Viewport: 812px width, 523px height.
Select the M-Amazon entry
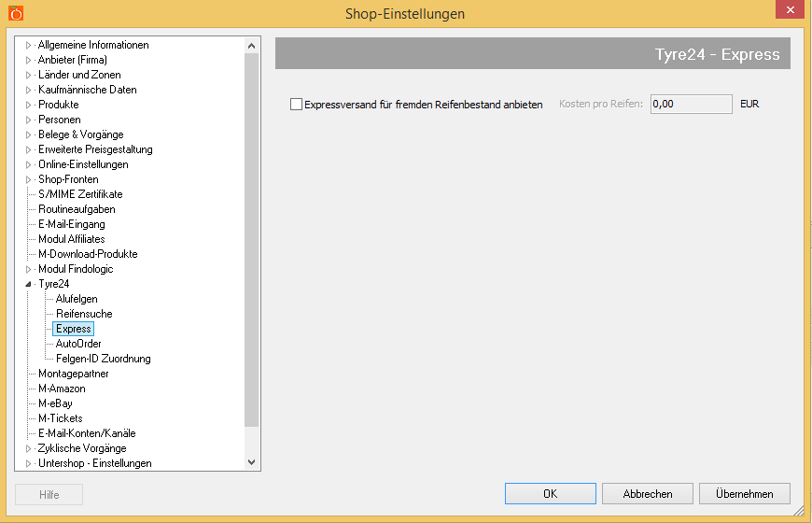coord(62,389)
